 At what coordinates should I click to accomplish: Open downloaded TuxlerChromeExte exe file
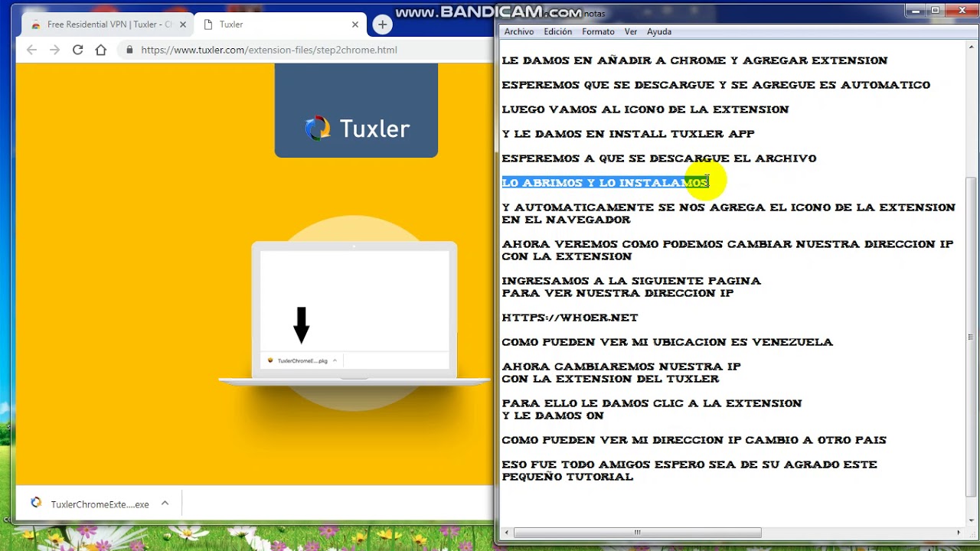pos(100,504)
